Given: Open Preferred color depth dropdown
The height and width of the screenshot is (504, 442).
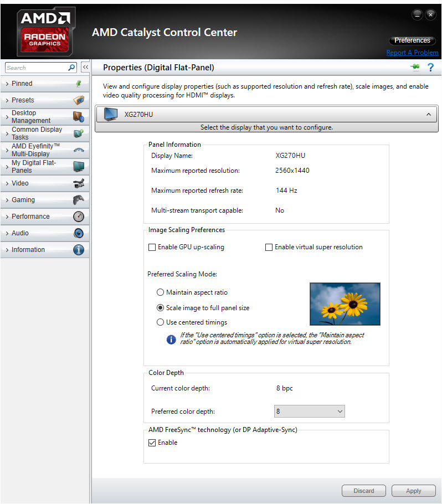Looking at the screenshot, I should (309, 412).
